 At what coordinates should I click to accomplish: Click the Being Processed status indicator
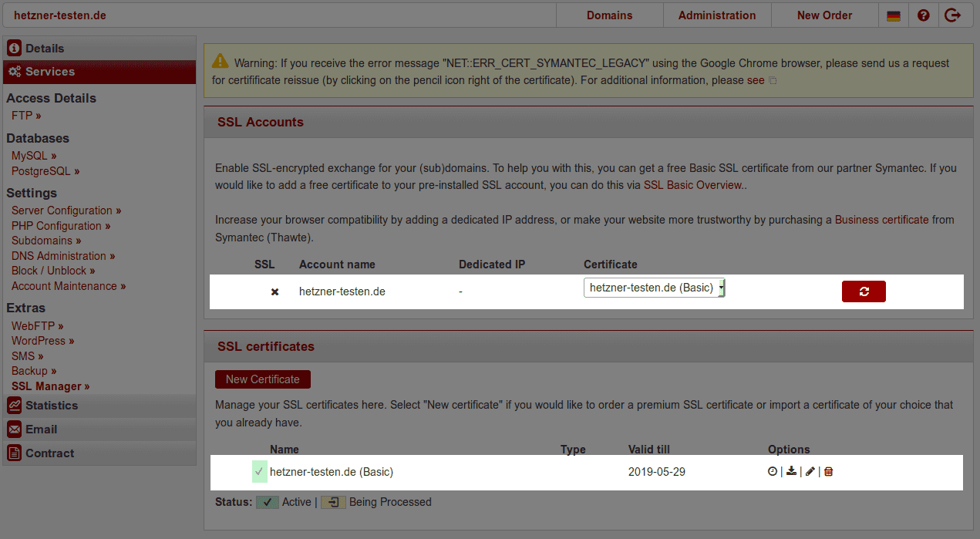[x=332, y=502]
